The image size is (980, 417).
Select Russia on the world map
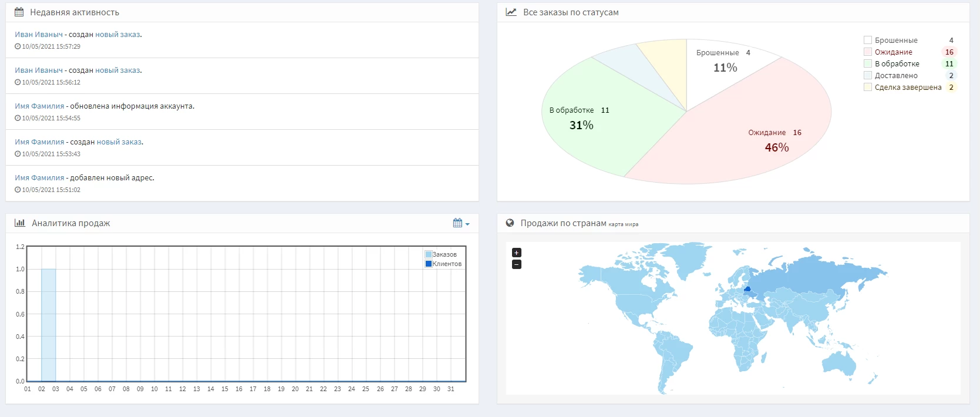click(816, 277)
